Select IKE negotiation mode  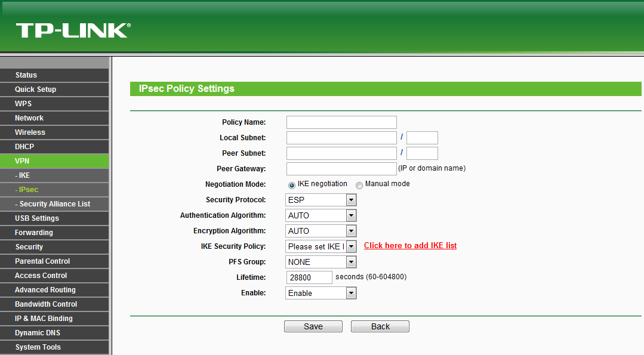(x=292, y=186)
